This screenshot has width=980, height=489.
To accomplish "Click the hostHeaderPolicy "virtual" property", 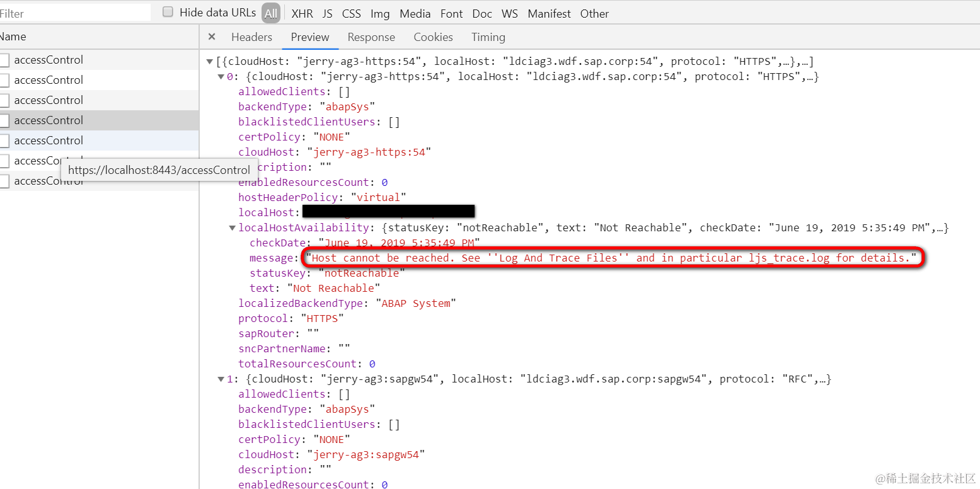I will (x=322, y=197).
